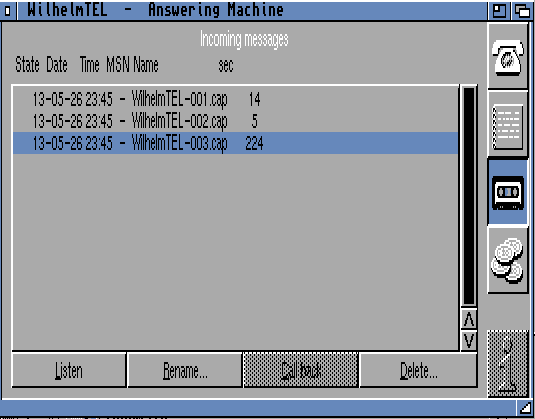Click the greyed-out Call back button

(301, 371)
